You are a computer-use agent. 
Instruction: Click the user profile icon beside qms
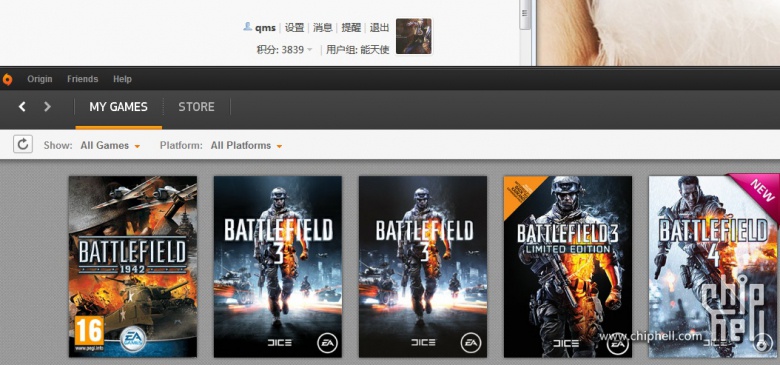247,27
